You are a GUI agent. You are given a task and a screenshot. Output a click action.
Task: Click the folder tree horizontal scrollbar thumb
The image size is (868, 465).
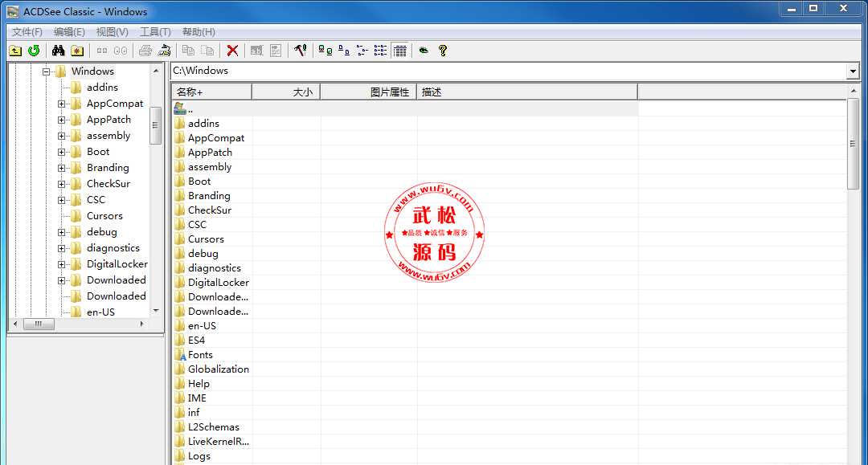point(39,324)
